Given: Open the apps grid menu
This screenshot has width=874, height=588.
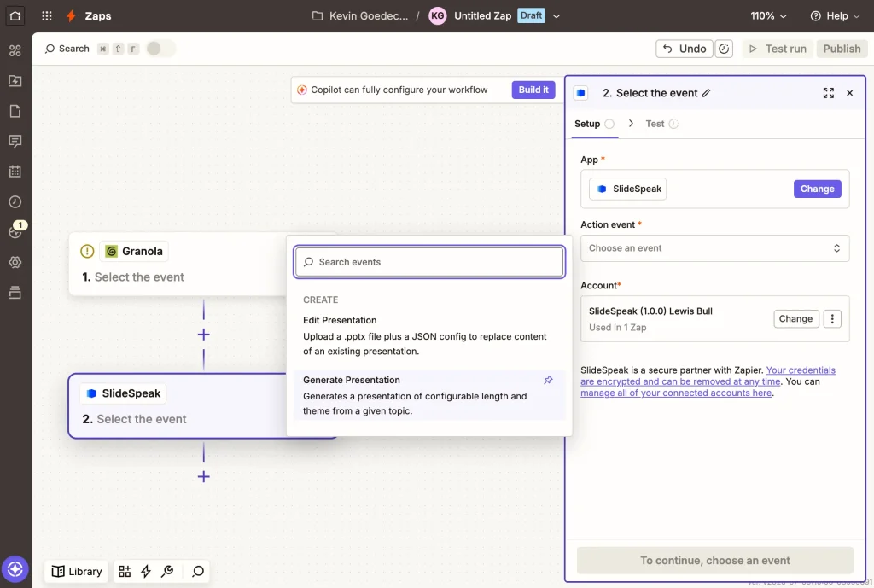Looking at the screenshot, I should (47, 15).
